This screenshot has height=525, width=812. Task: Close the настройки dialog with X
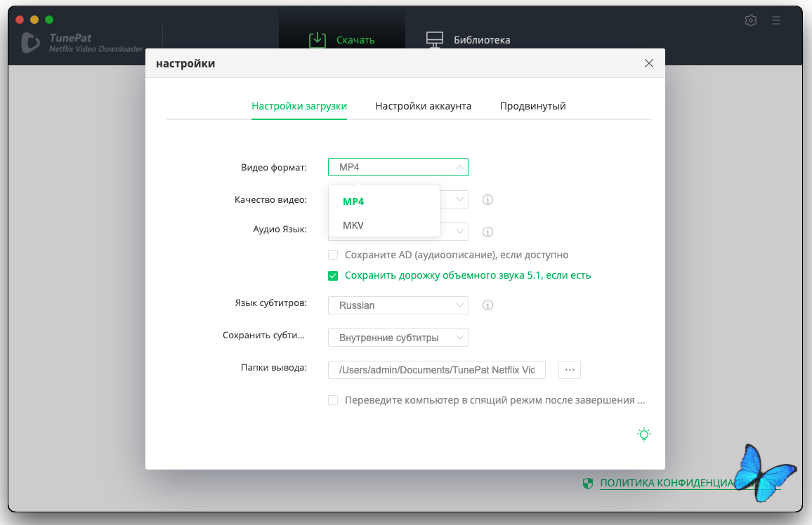click(648, 64)
